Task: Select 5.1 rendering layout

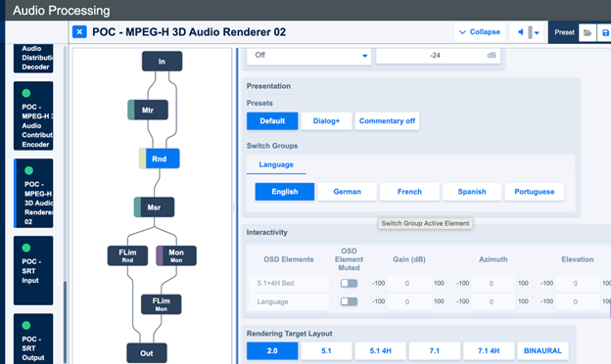Action: click(x=326, y=350)
